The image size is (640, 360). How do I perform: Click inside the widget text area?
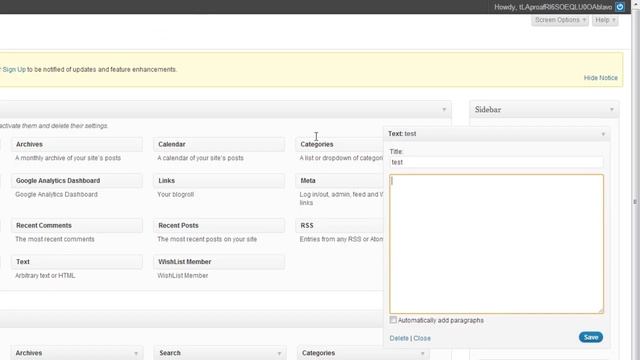(496, 244)
